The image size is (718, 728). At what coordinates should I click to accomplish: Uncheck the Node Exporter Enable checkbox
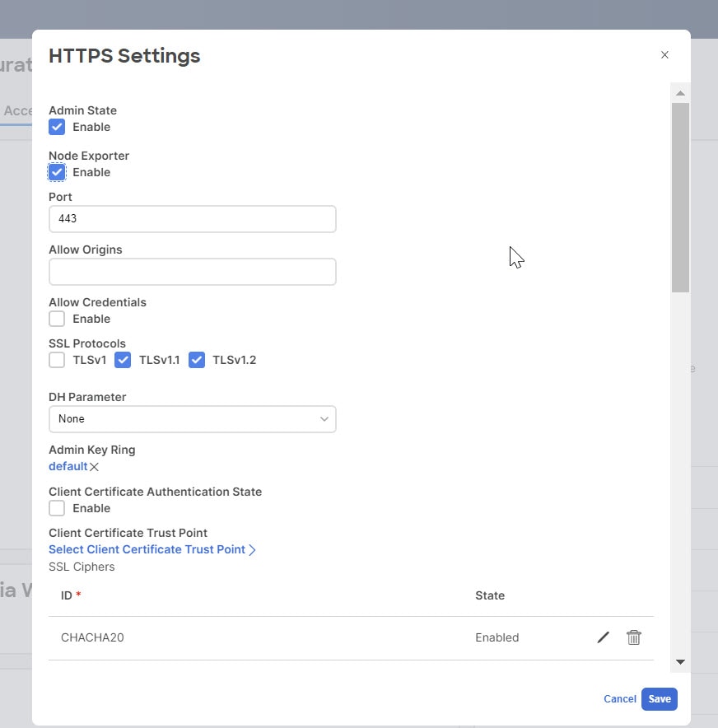click(x=57, y=172)
